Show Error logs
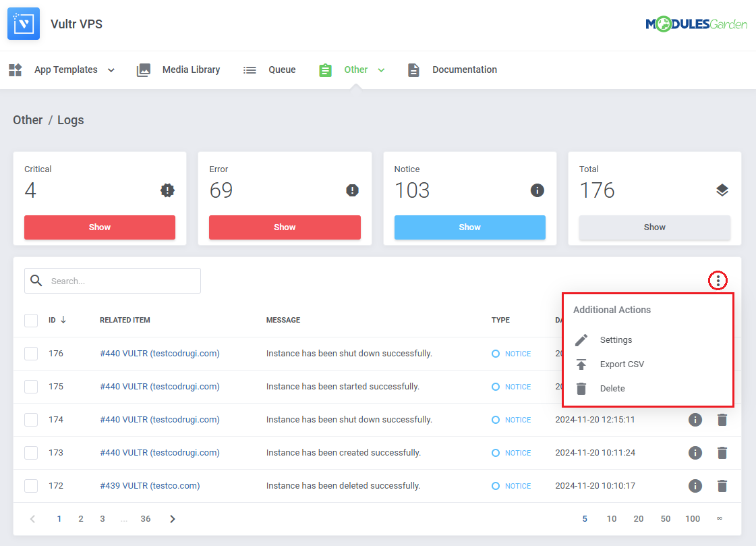 pos(285,227)
